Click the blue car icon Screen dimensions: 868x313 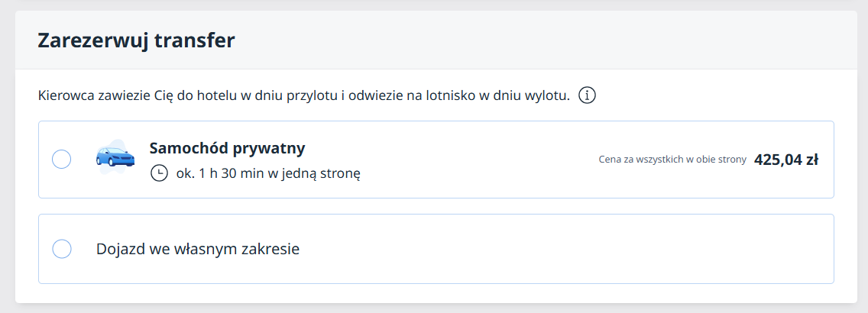(115, 156)
